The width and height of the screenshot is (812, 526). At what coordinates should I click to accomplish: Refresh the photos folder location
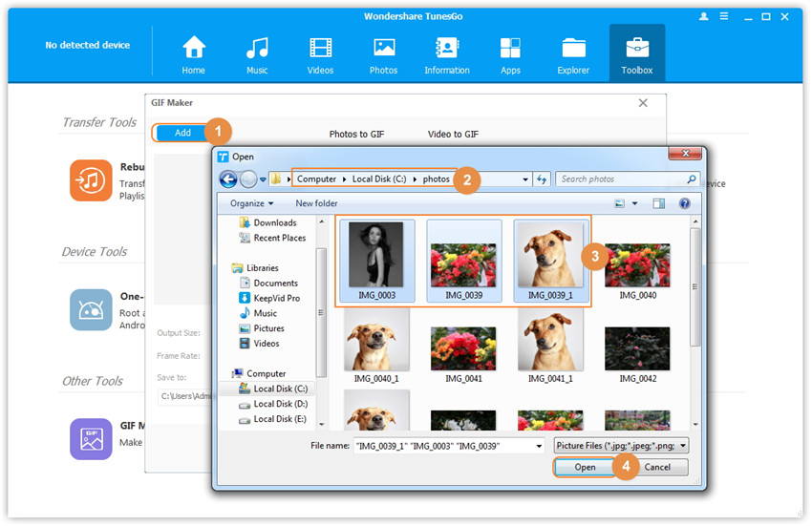coord(542,179)
